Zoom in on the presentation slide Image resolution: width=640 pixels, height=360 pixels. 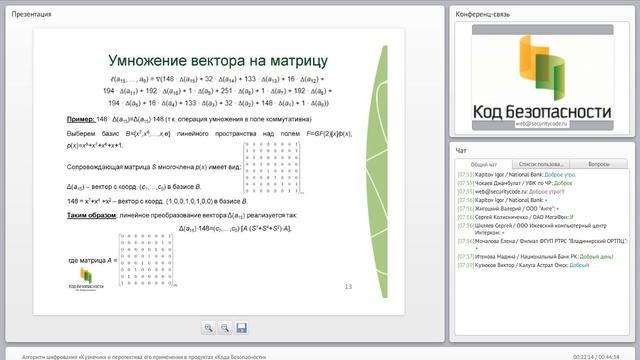pos(208,328)
